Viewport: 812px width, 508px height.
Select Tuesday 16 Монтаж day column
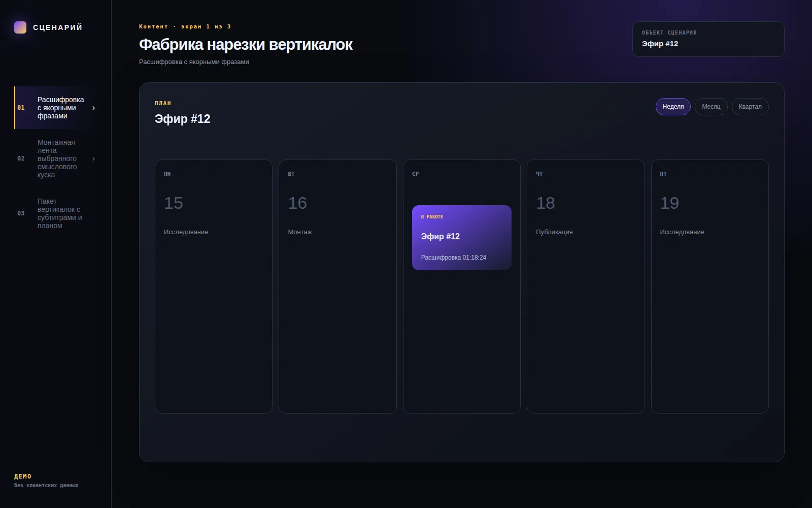click(x=337, y=287)
